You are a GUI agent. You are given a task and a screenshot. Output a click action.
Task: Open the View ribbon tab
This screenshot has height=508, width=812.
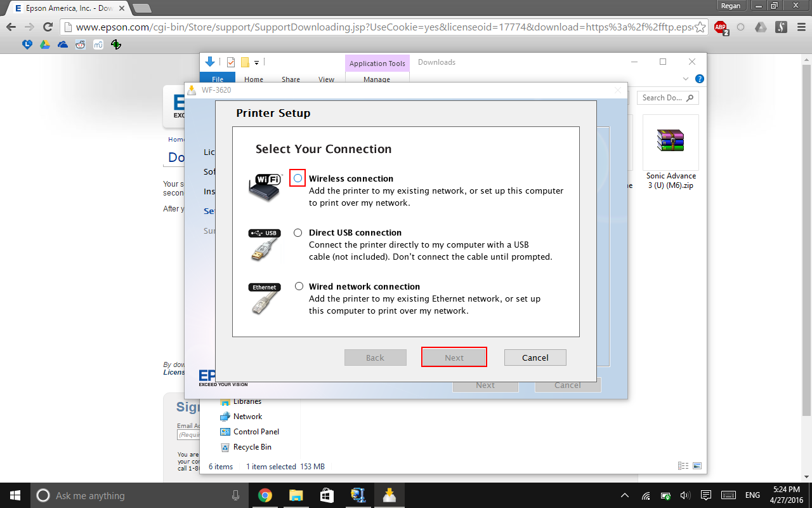(326, 79)
